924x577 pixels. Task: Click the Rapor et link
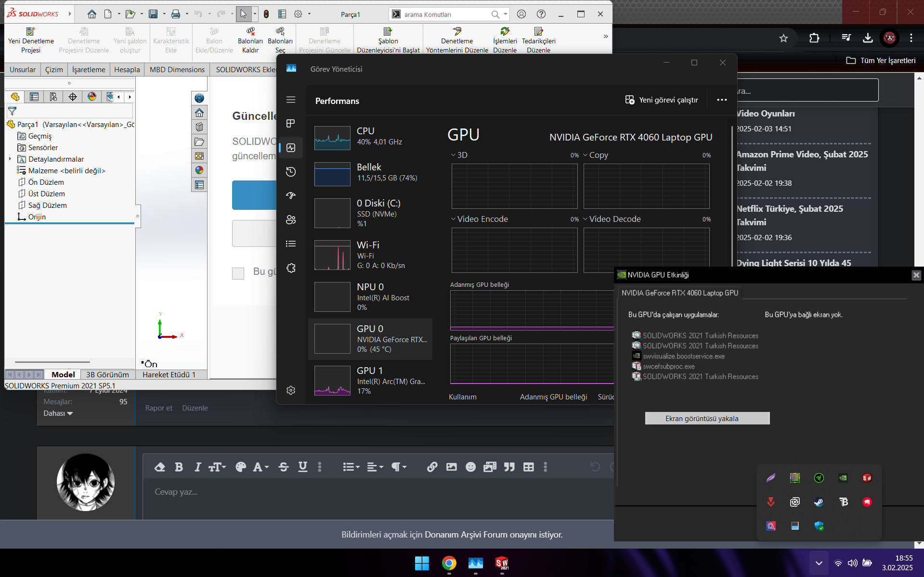pyautogui.click(x=159, y=408)
